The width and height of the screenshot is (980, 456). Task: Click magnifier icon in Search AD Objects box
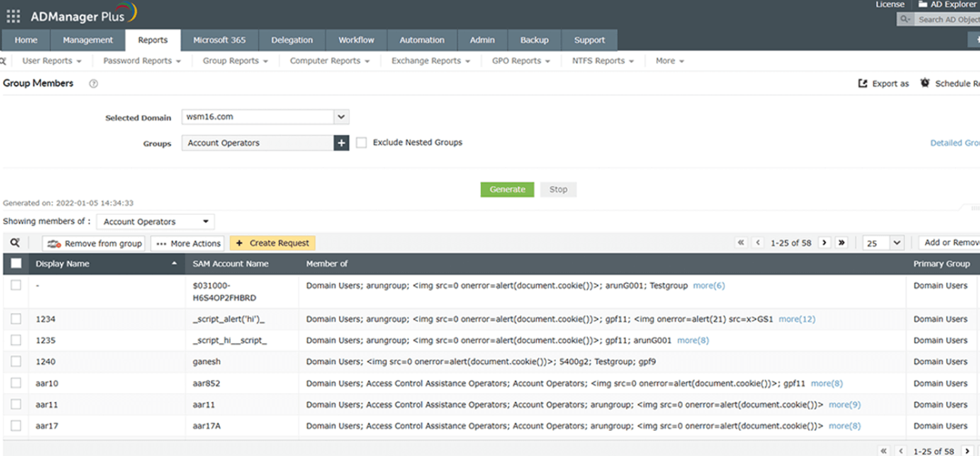click(x=906, y=20)
